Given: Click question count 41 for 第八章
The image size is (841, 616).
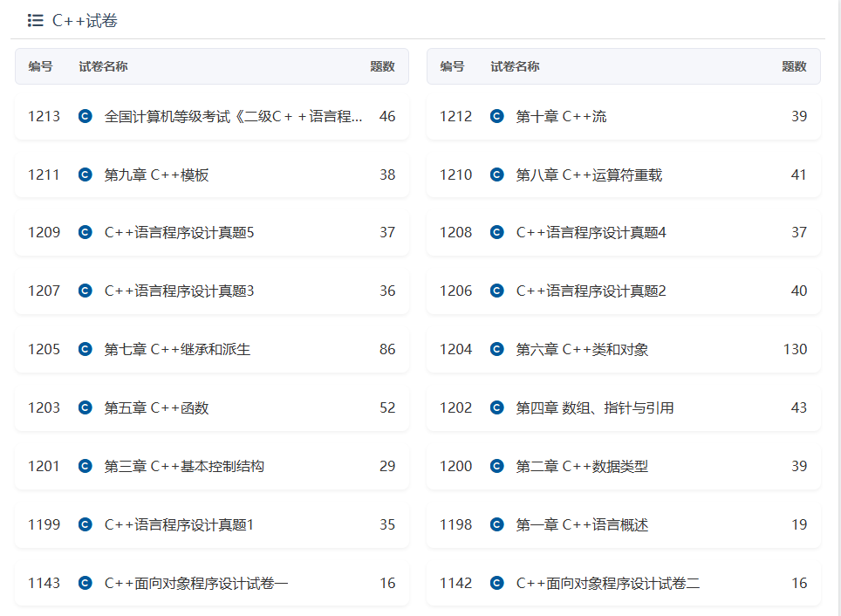Looking at the screenshot, I should point(798,175).
